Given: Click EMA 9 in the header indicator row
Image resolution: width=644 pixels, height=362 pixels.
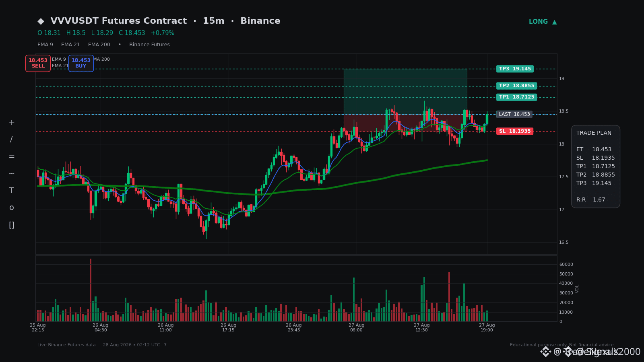Looking at the screenshot, I should pos(45,45).
